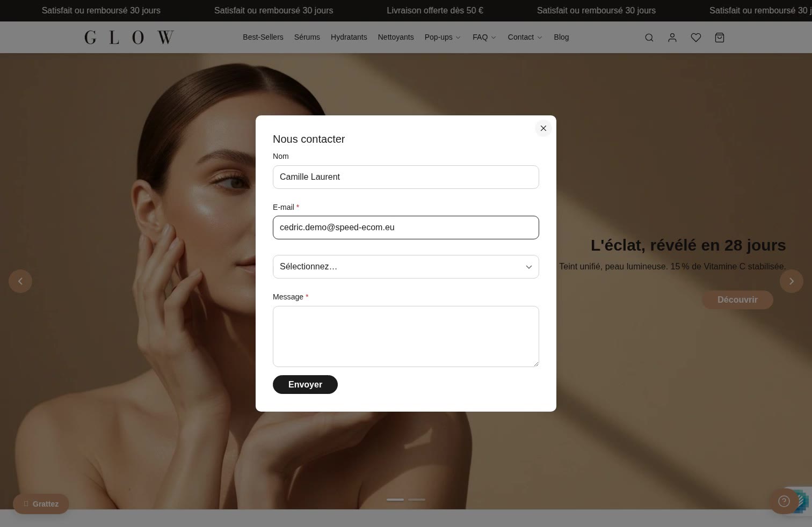812x527 pixels.
Task: Select first carousel slide indicator
Action: [x=395, y=500]
